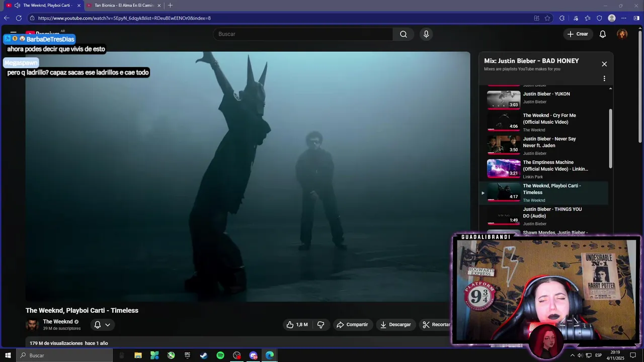
Task: Click '39 M de suscriptores' subscriber count
Action: coord(62,329)
